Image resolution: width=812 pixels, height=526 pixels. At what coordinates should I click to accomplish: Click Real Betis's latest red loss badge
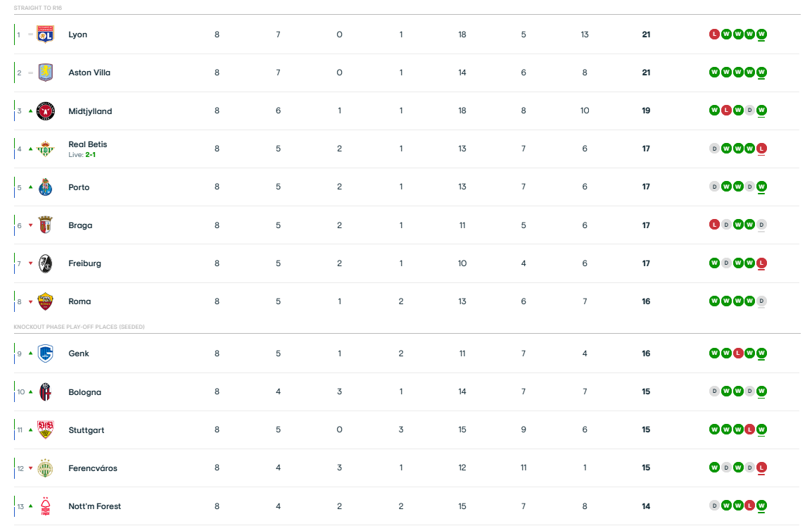point(762,149)
